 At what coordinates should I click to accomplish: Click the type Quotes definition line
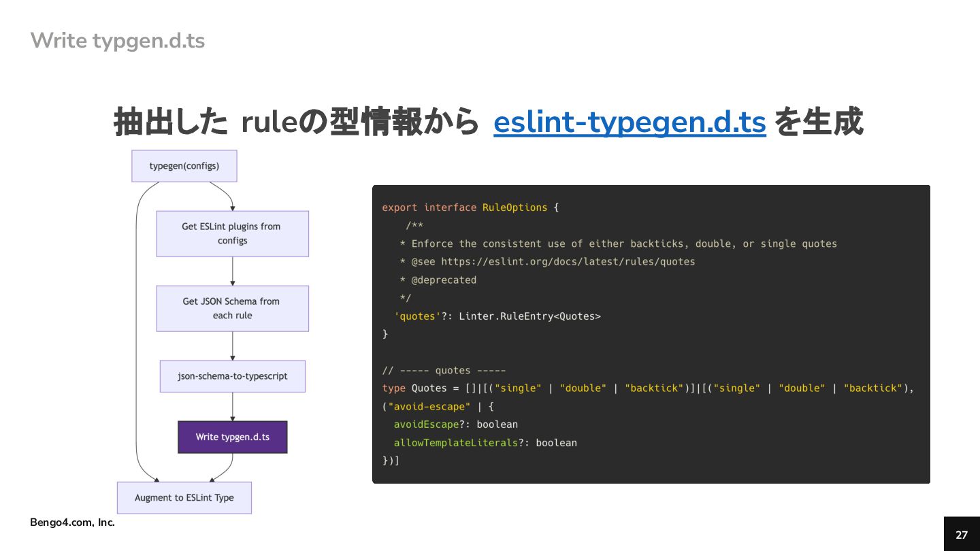point(648,388)
